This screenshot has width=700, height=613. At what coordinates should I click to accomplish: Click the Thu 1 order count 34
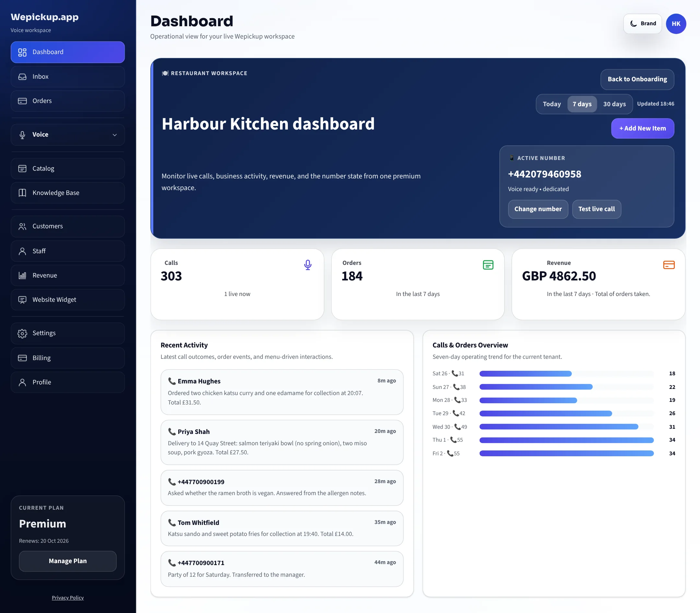tap(672, 440)
